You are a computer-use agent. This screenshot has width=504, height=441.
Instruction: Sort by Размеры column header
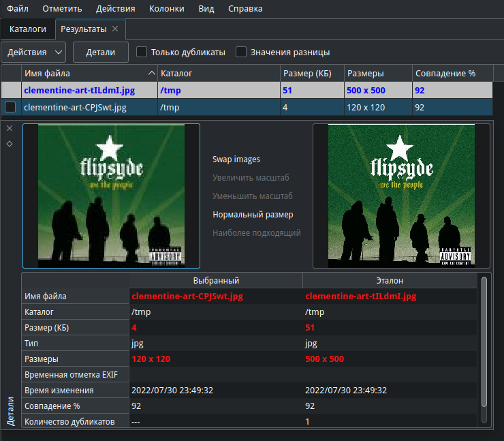click(x=378, y=74)
